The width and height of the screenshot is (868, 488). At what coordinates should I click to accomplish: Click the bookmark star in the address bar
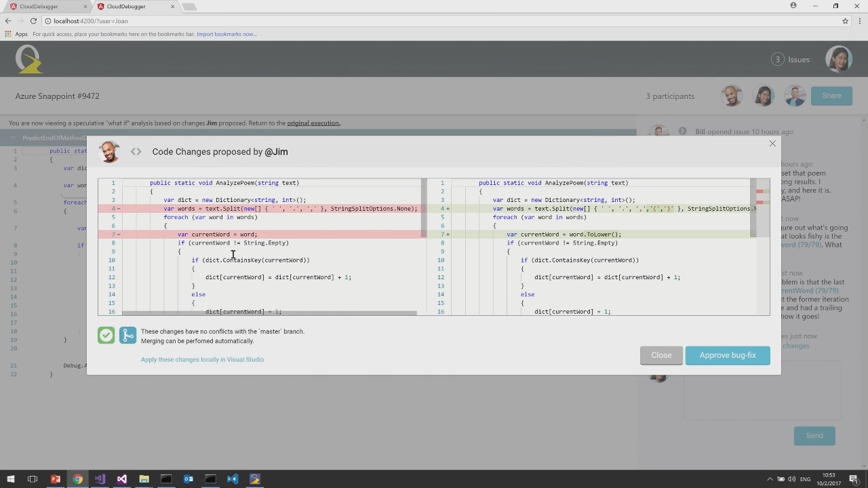[x=845, y=21]
